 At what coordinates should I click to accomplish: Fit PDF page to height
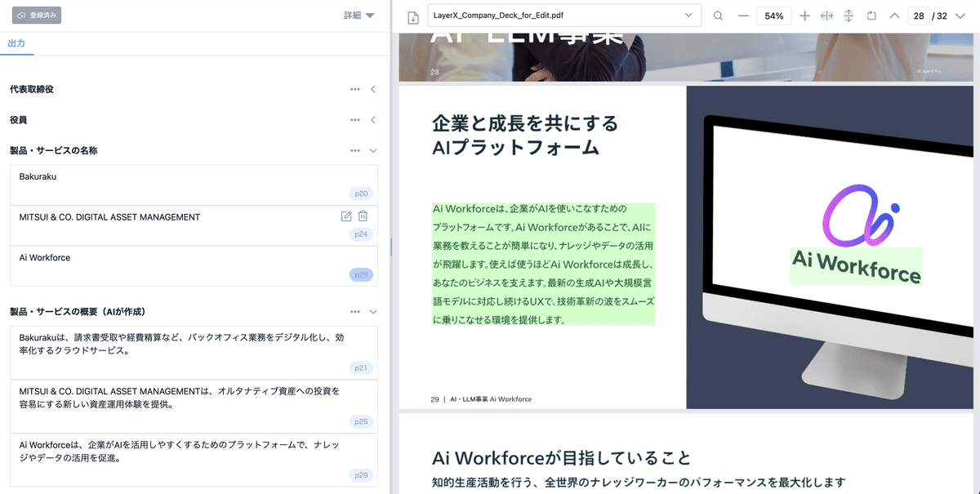pos(849,16)
